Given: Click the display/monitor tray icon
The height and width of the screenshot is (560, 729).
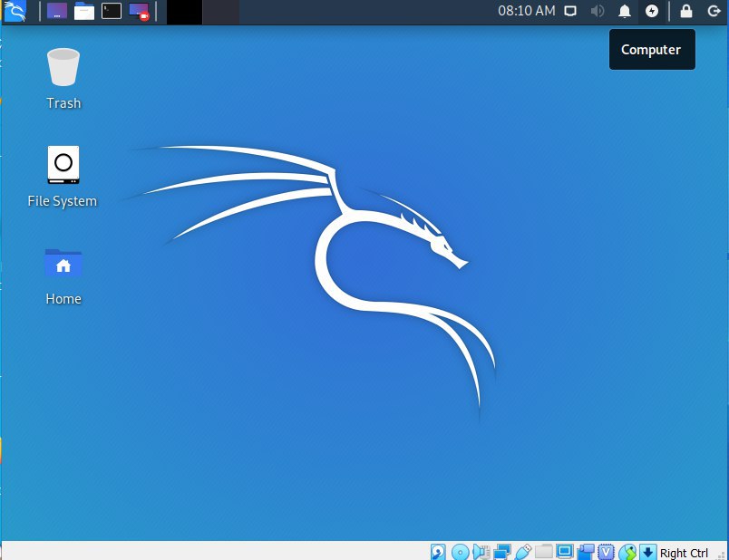Looking at the screenshot, I should click(x=570, y=11).
